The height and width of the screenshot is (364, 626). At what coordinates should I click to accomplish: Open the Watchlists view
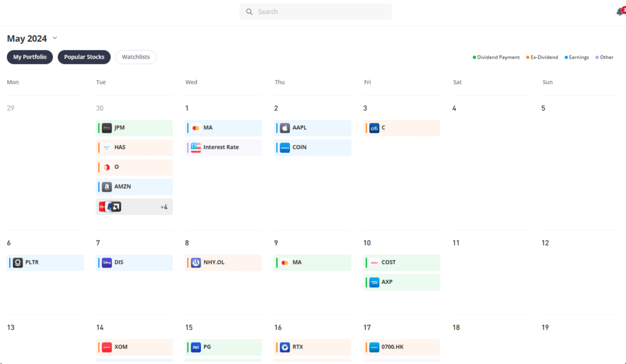click(x=135, y=57)
